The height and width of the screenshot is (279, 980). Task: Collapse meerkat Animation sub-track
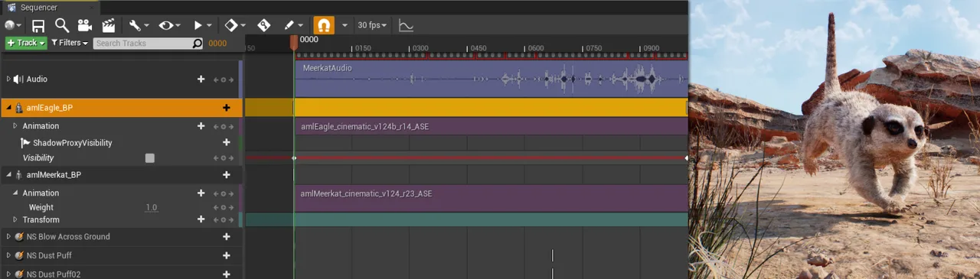coord(15,193)
